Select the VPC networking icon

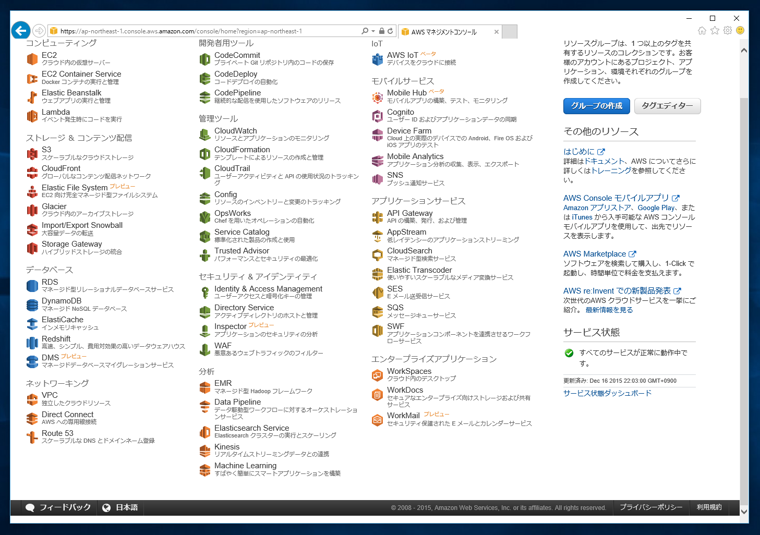point(32,399)
